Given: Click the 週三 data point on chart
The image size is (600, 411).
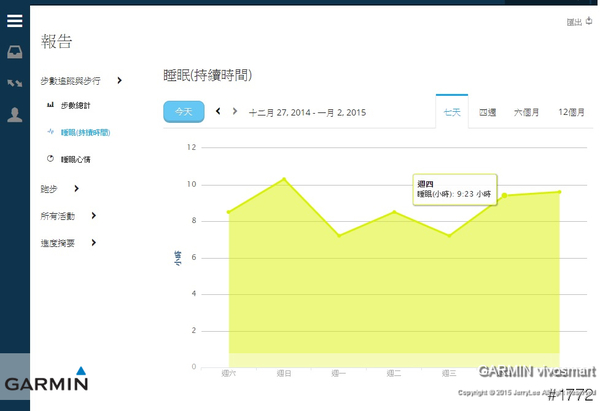Looking at the screenshot, I should coord(449,236).
